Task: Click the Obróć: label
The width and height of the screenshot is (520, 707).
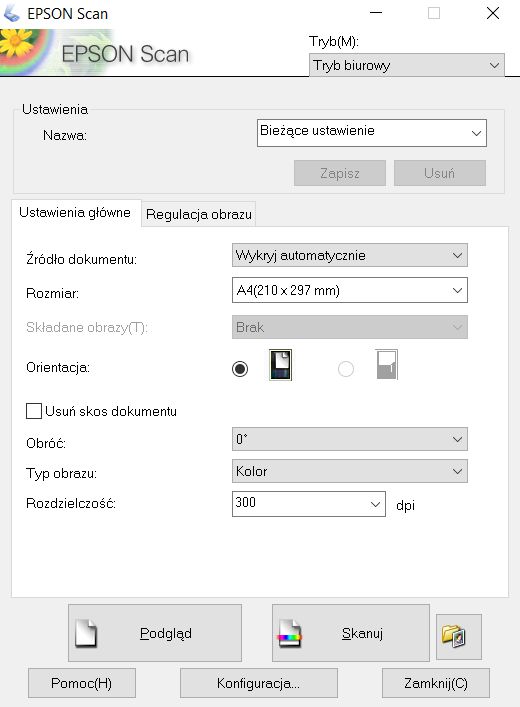Action: pos(46,443)
